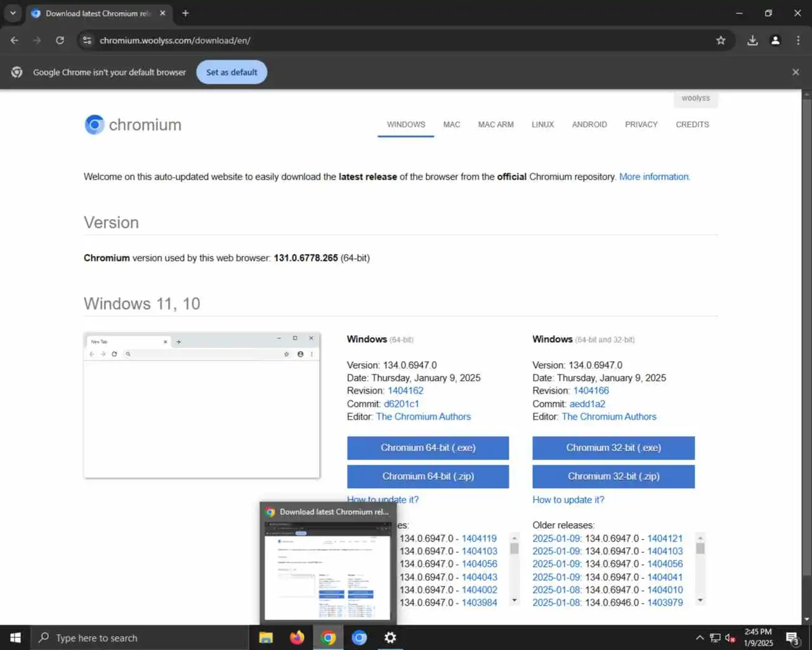Screen dimensions: 812x650
Task: Close the Download latest Chromium tab
Action: click(x=162, y=13)
